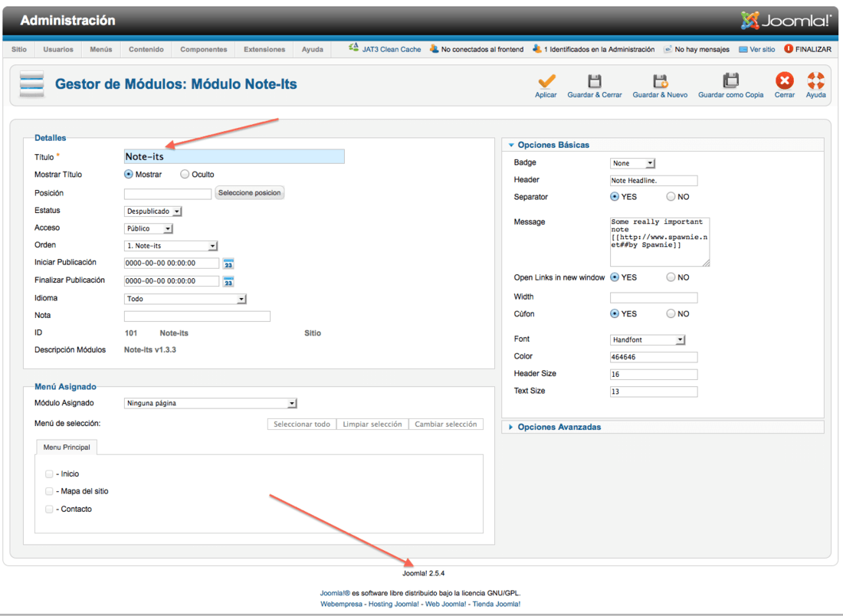Select the Oculto radio button
Viewport: 843px width, 616px height.
tap(185, 174)
